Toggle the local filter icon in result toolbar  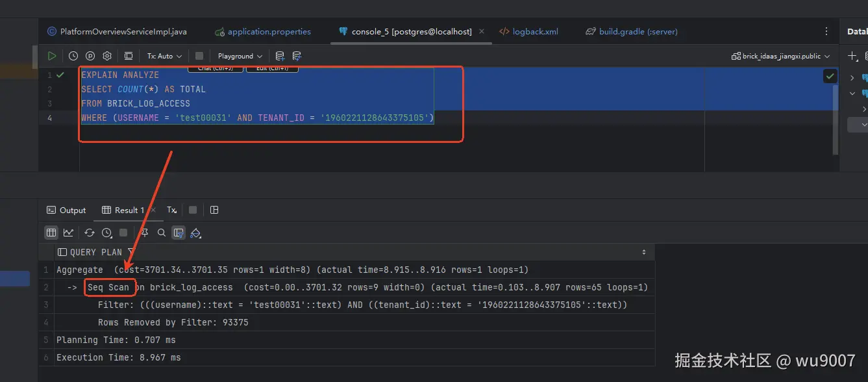(x=179, y=232)
